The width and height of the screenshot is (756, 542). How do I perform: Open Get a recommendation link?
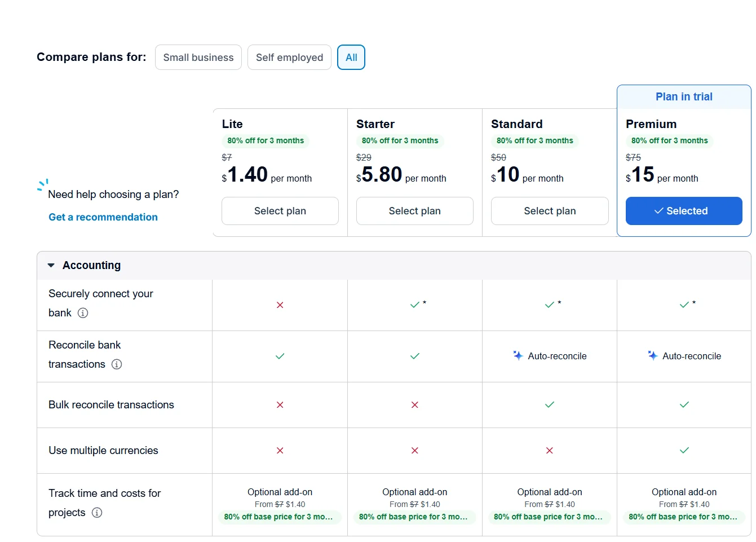[103, 217]
